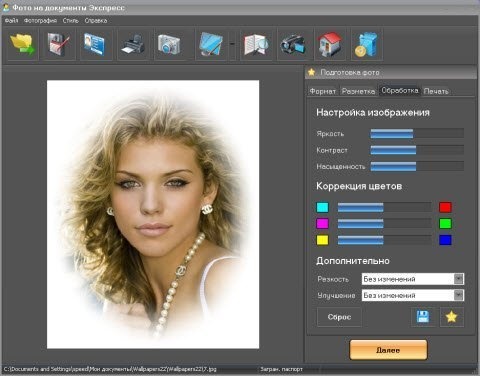This screenshot has width=480, height=376.
Task: Click the photo camera toolbar icon
Action: click(x=169, y=44)
